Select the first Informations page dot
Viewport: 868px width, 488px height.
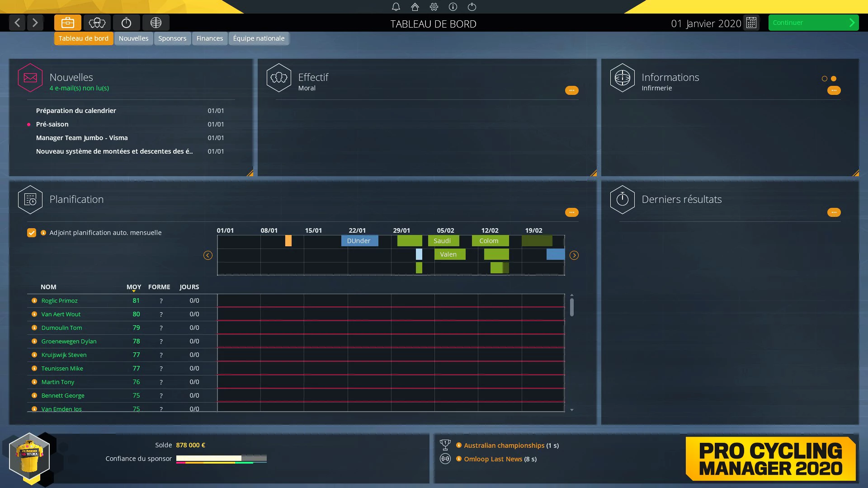(825, 79)
